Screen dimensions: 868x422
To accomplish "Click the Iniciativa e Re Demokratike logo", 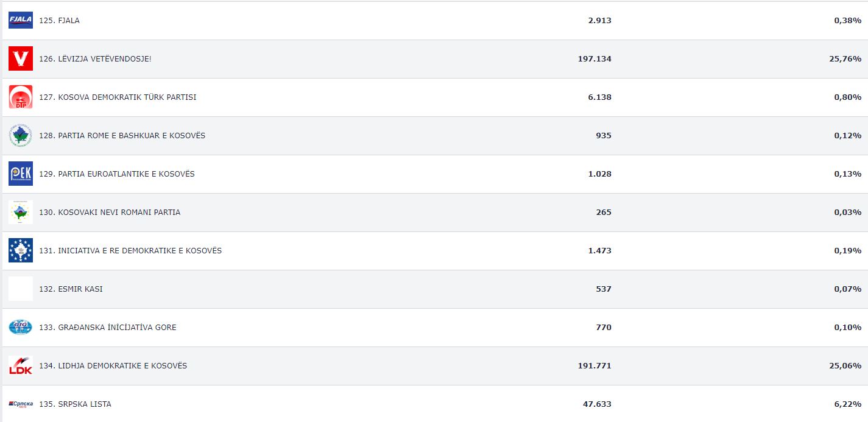I will click(x=21, y=250).
